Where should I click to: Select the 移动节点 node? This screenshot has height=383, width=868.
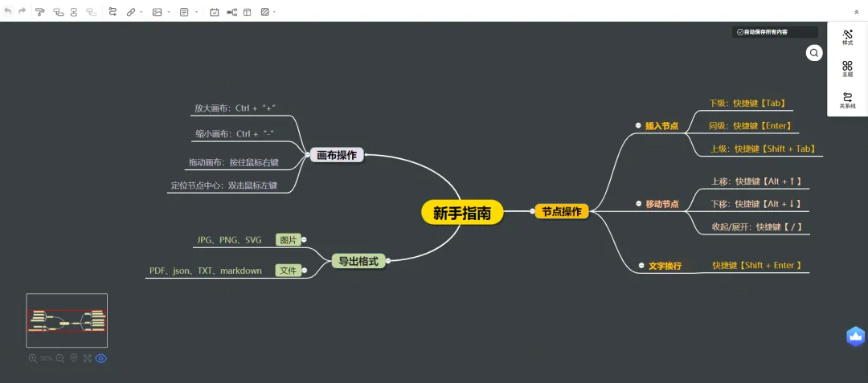coord(662,204)
